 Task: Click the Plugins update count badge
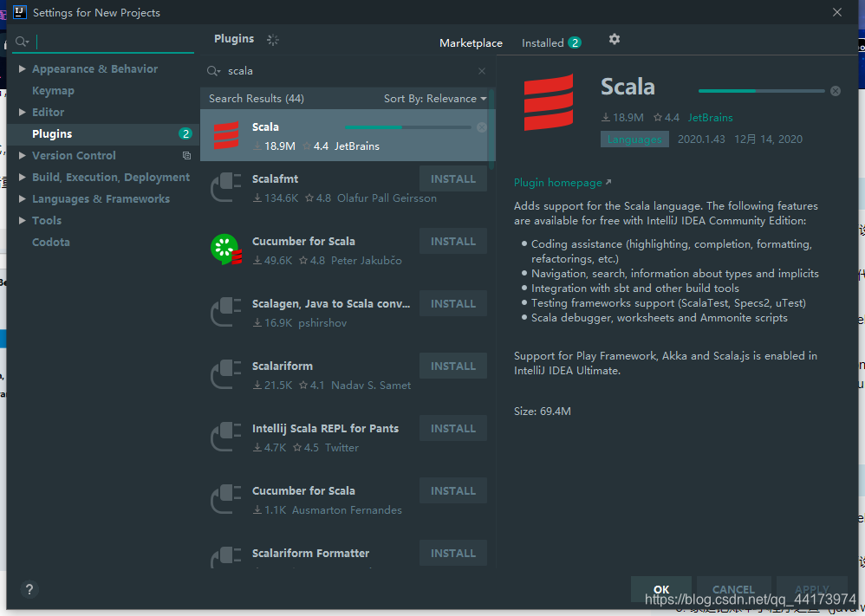point(185,133)
